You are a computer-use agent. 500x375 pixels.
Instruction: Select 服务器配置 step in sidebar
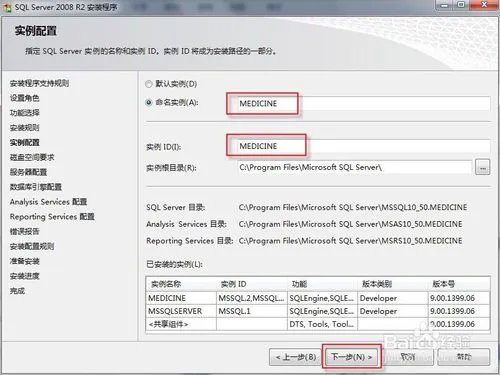pyautogui.click(x=28, y=172)
